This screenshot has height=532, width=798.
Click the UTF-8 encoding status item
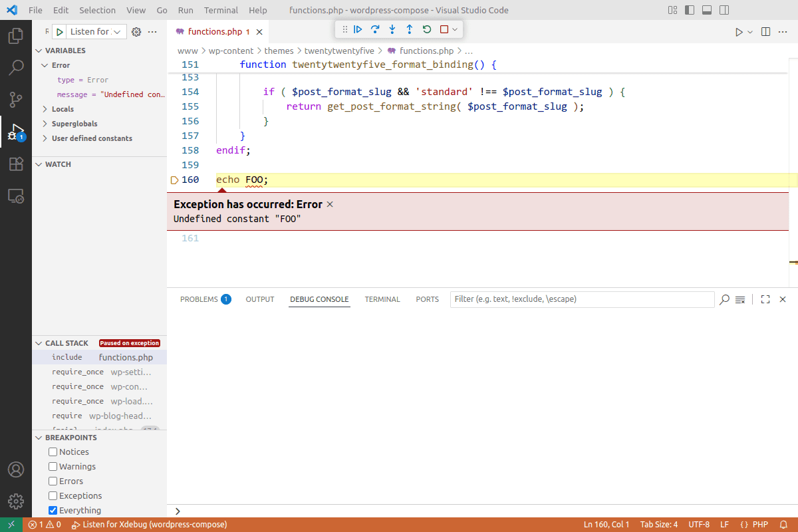pos(699,525)
